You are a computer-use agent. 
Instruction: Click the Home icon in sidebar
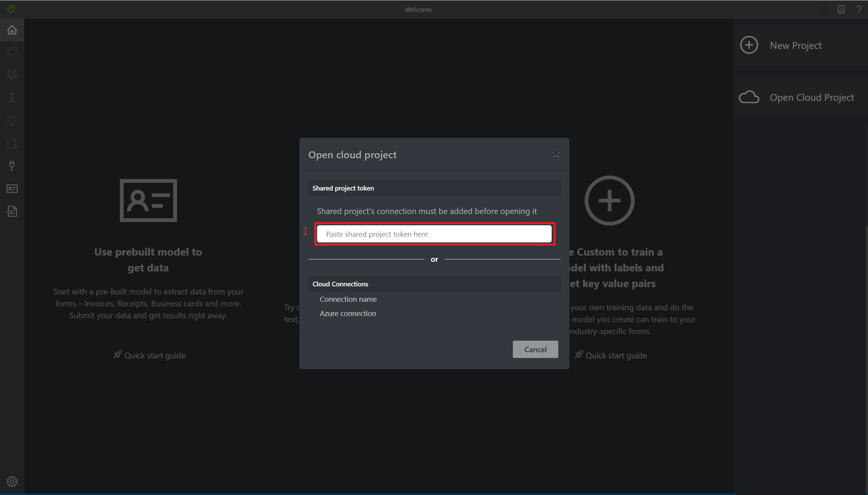(12, 30)
